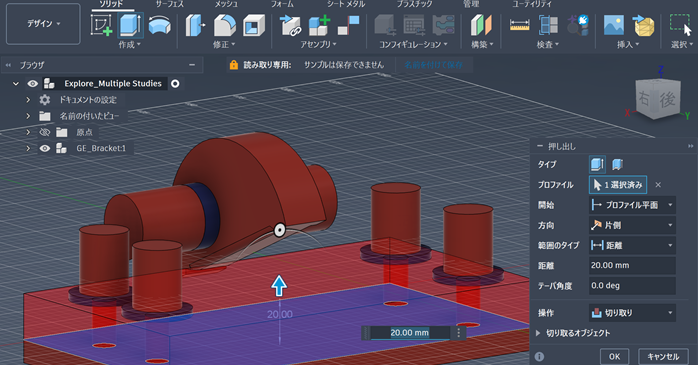
Task: Click the ViewCube
Action: click(x=657, y=99)
